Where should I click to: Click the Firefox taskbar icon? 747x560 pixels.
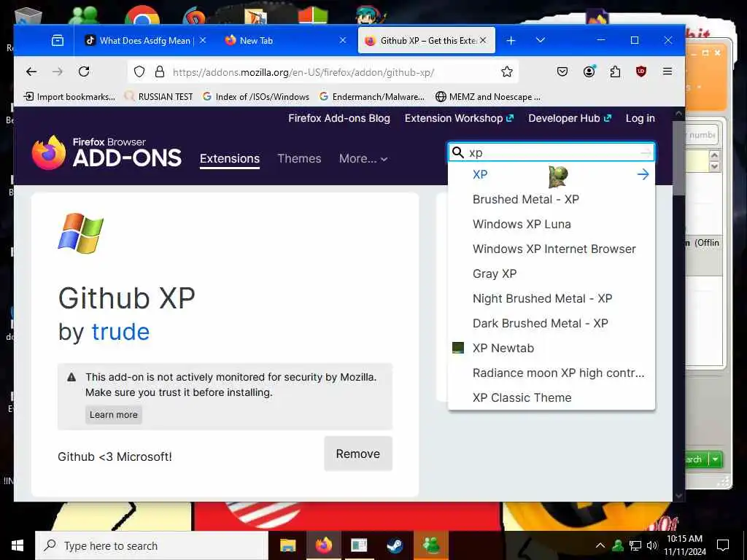click(323, 545)
